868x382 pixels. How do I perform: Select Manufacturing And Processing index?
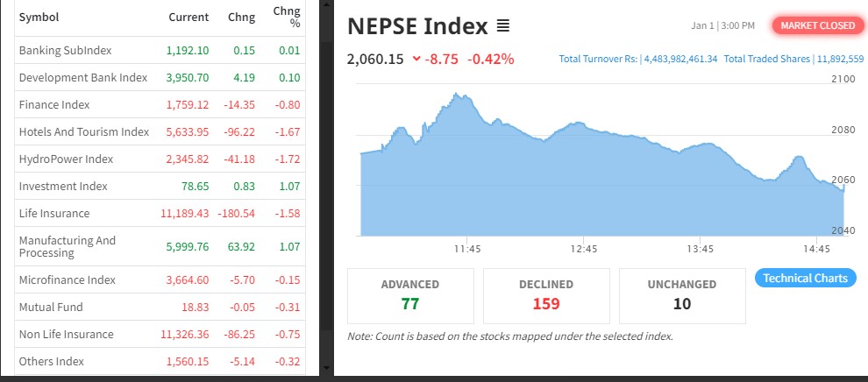(67, 246)
